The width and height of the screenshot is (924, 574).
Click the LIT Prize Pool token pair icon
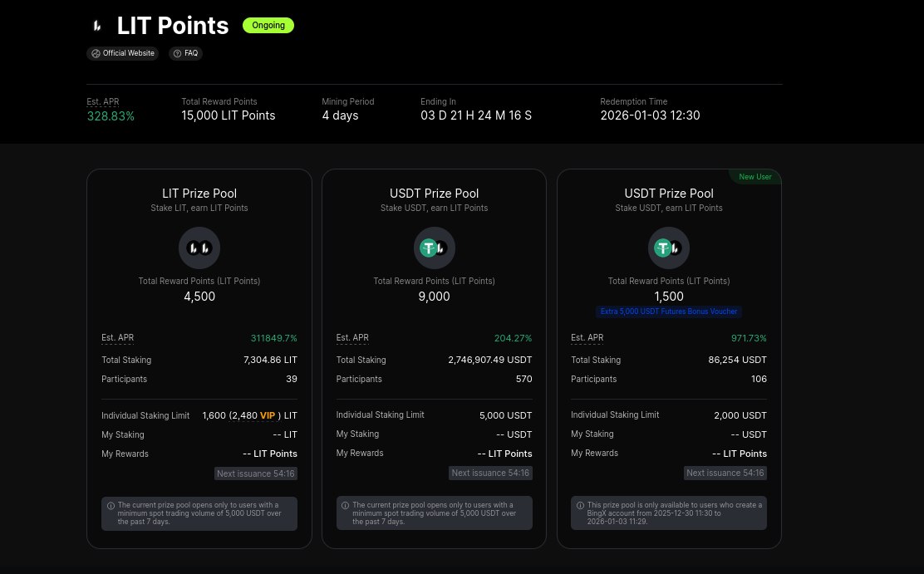(x=199, y=248)
